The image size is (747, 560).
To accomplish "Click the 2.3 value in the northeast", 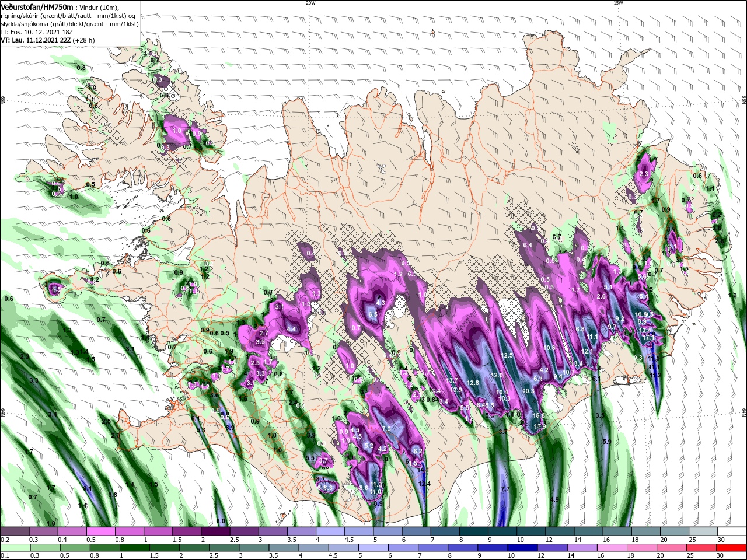I will 644,174.
